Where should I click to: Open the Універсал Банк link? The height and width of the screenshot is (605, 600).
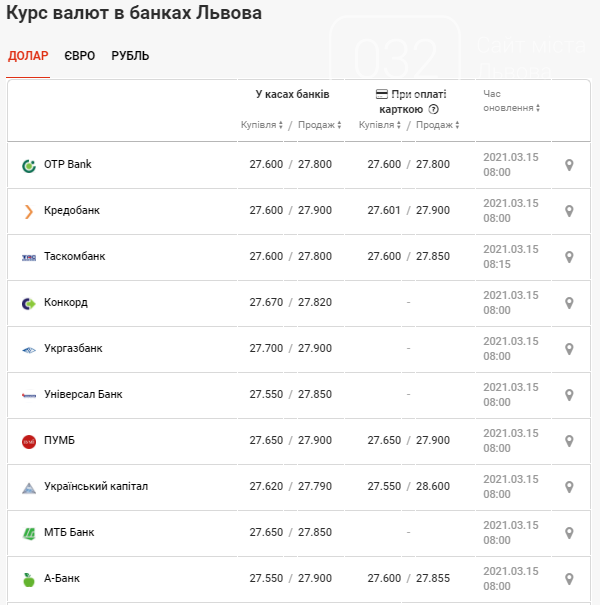coord(83,394)
